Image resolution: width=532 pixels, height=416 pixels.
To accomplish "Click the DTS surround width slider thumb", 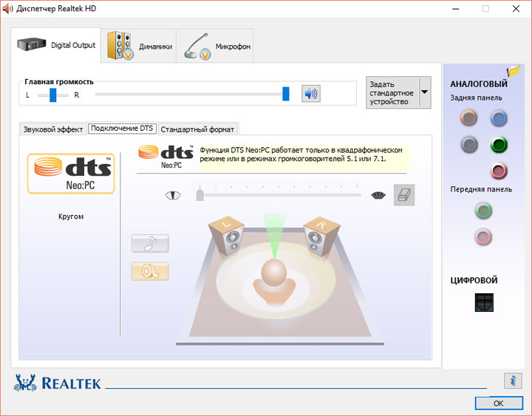I will point(199,195).
